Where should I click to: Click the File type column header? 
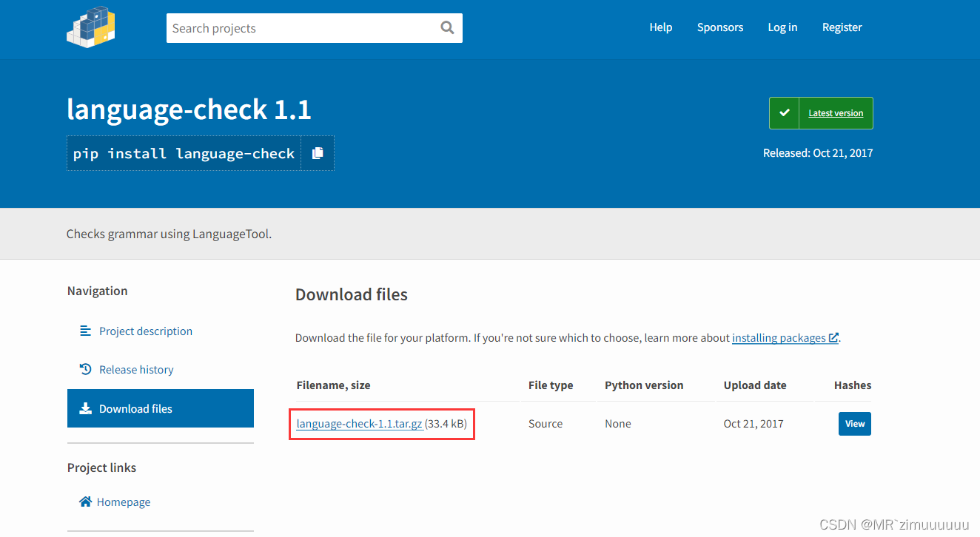click(551, 385)
